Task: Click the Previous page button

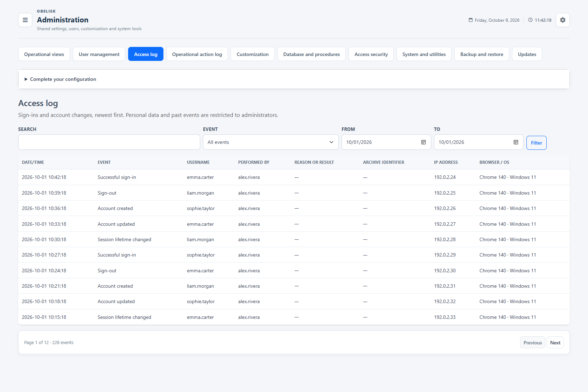Action: [x=533, y=343]
